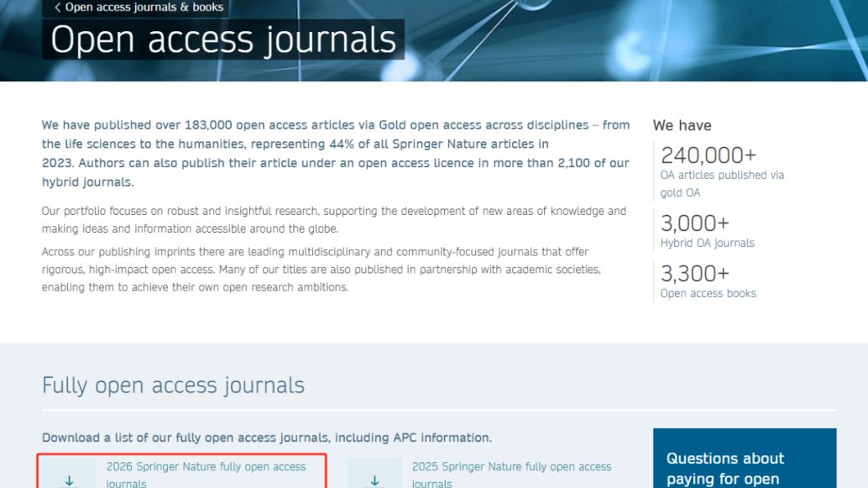868x488 pixels.
Task: Click the paragraph starting with We have published
Action: (335, 153)
